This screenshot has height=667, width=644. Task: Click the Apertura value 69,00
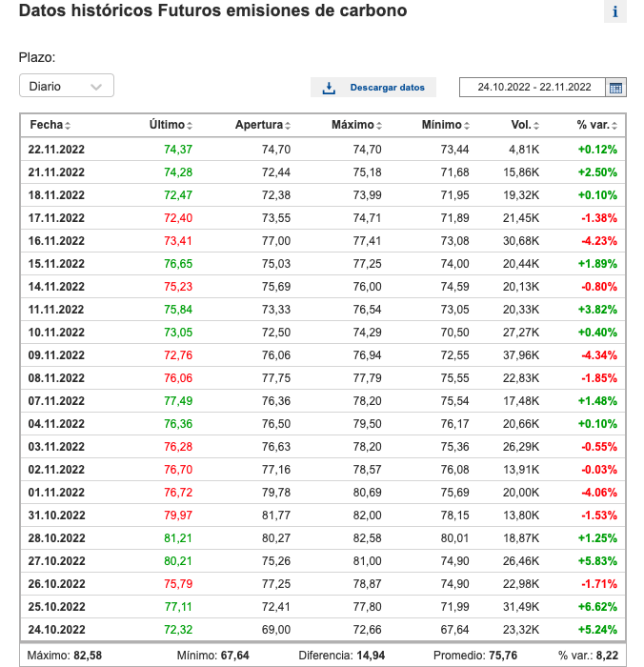[276, 630]
